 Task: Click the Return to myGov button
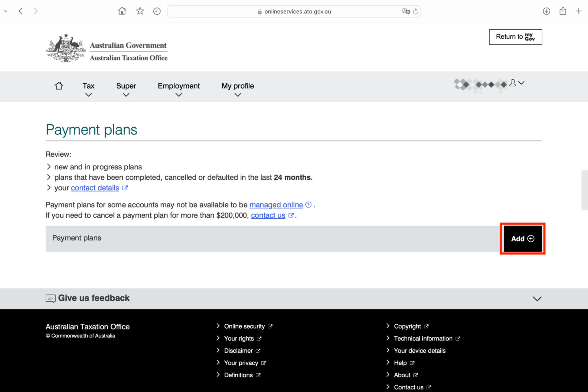pyautogui.click(x=515, y=37)
